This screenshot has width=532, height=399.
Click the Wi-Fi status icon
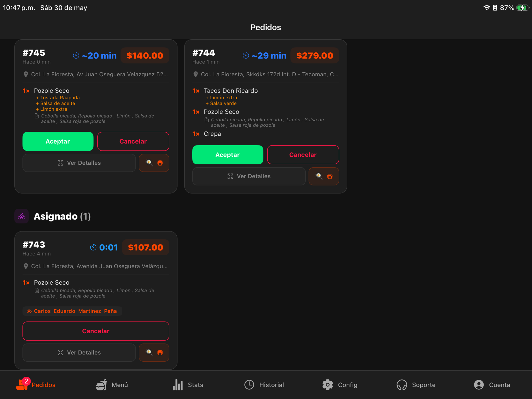487,8
